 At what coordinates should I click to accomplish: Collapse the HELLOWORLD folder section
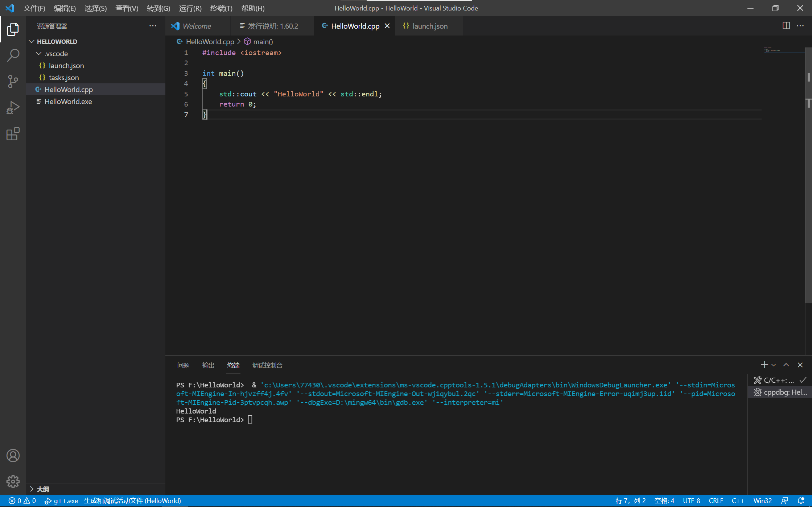pyautogui.click(x=96, y=42)
